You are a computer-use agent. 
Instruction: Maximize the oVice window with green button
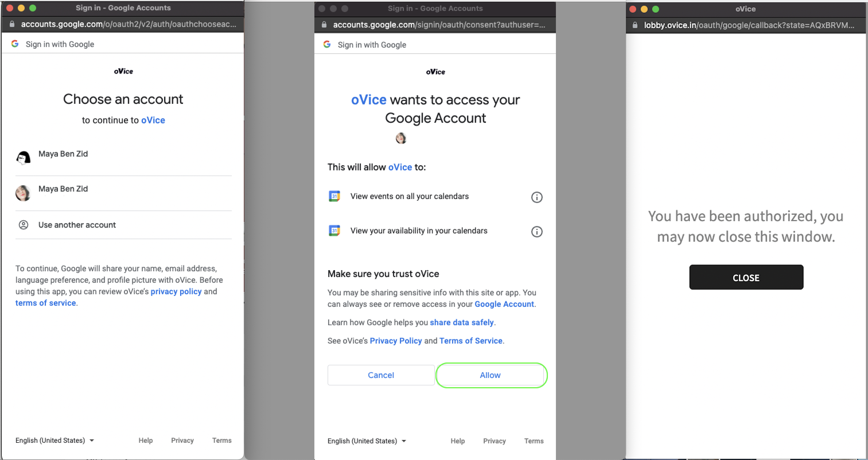click(656, 9)
